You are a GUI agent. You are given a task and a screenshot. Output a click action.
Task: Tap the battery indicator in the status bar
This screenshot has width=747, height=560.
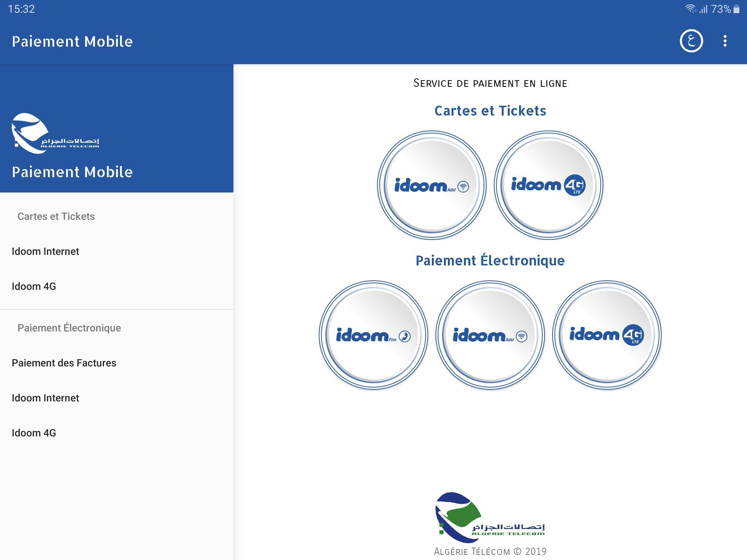(x=736, y=9)
